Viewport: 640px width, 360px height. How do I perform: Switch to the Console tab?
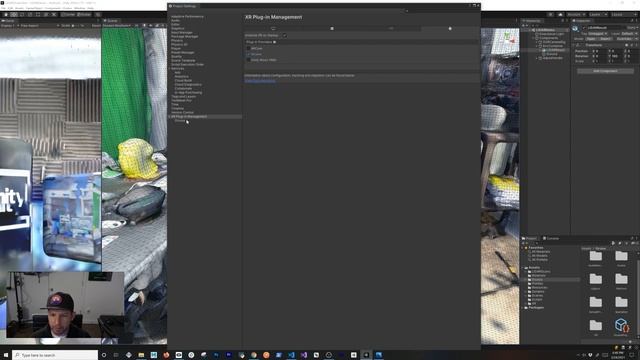pyautogui.click(x=551, y=238)
